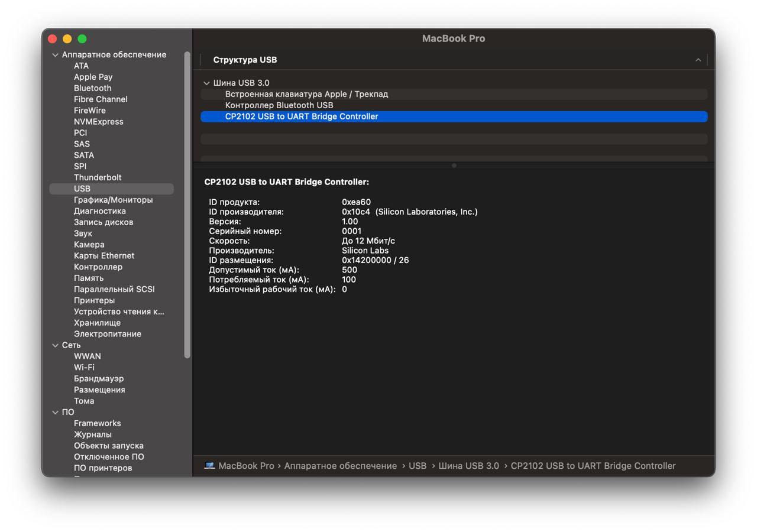Click the pane divider handle dot

pos(454,166)
